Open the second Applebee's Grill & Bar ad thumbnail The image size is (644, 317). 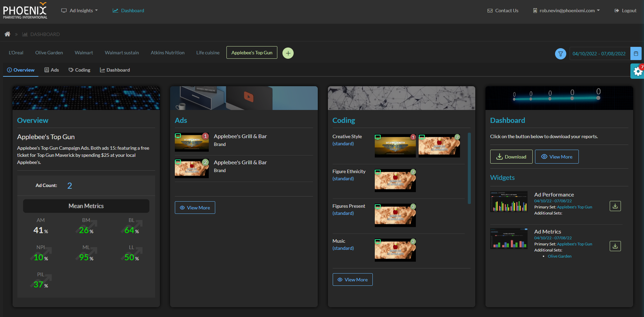192,169
